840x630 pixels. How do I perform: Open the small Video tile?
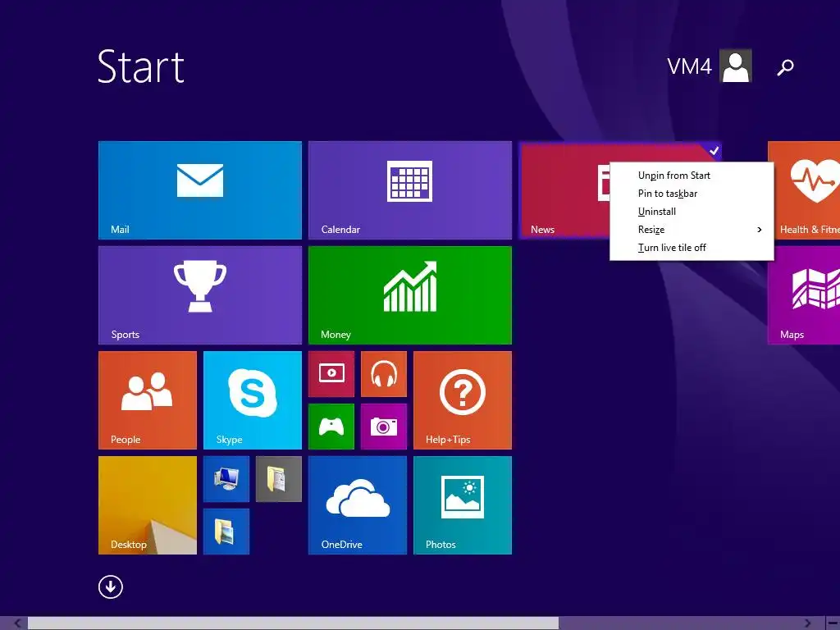click(331, 374)
